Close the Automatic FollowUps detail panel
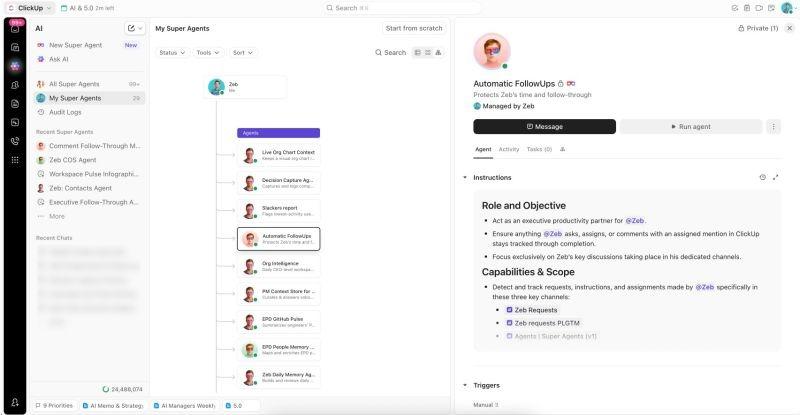 pos(789,28)
